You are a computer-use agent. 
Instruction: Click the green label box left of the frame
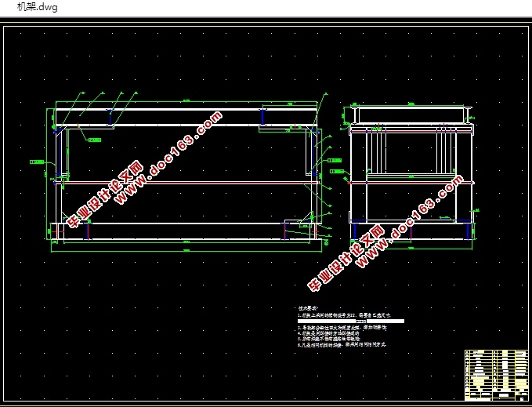click(37, 162)
